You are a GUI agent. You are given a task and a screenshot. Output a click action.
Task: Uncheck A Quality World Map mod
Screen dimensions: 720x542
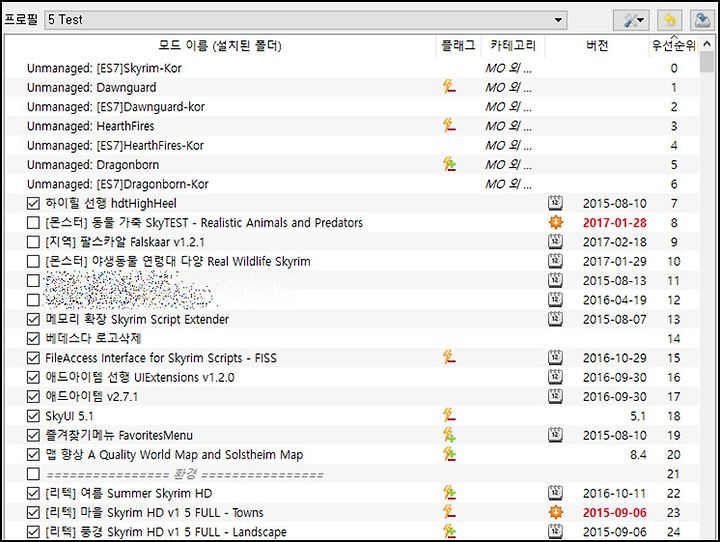click(x=33, y=454)
